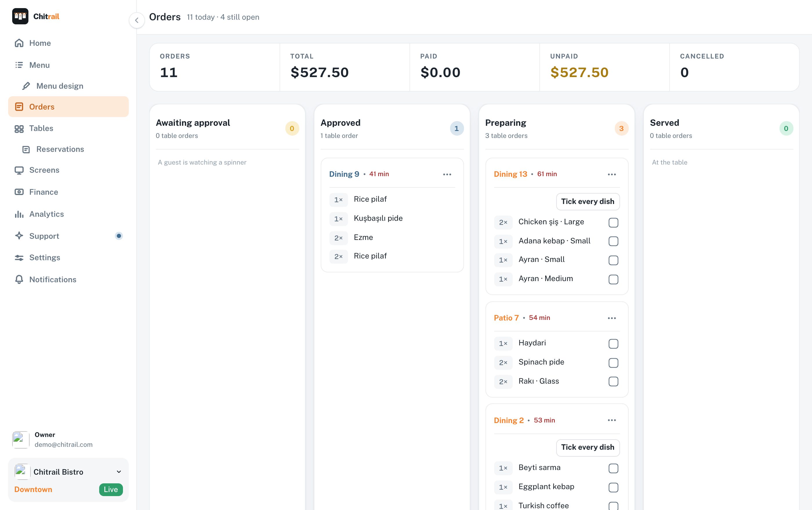Click the Menu list icon
Viewport: 812px width, 510px height.
tap(19, 65)
